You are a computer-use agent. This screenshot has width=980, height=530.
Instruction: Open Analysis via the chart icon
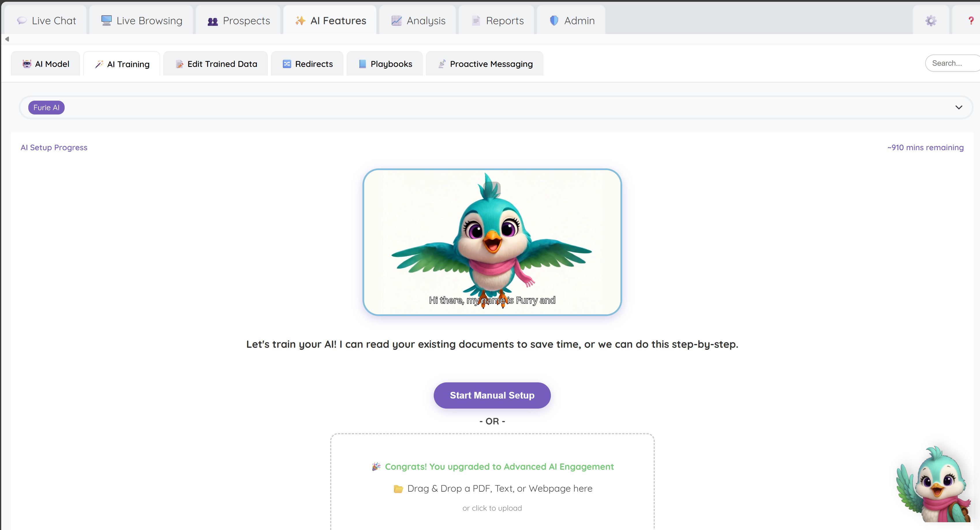(x=397, y=20)
